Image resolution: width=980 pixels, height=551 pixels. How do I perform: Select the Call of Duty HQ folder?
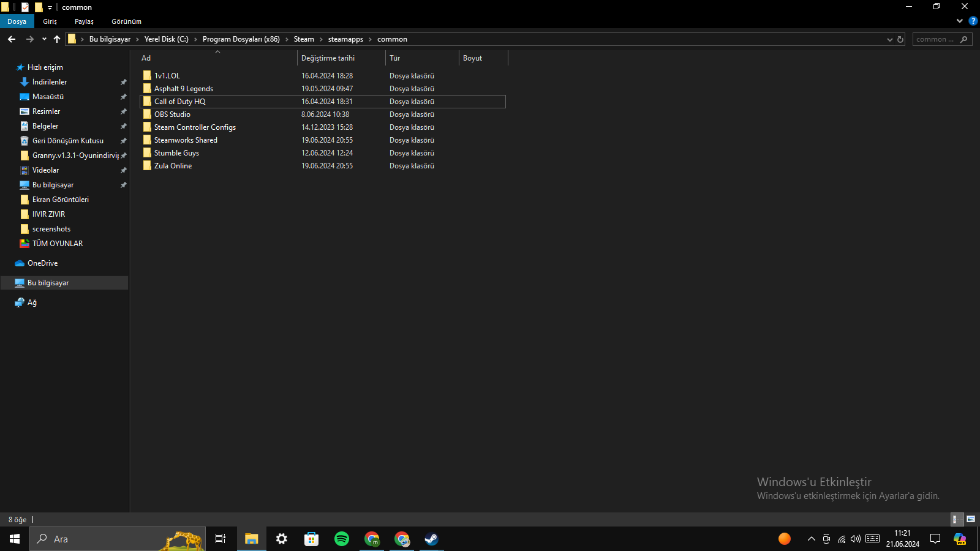323,102
